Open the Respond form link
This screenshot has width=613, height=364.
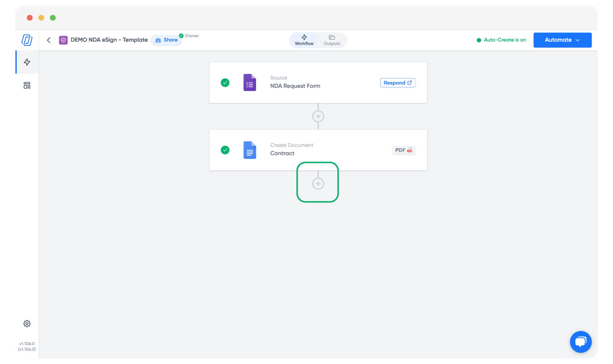tap(398, 83)
